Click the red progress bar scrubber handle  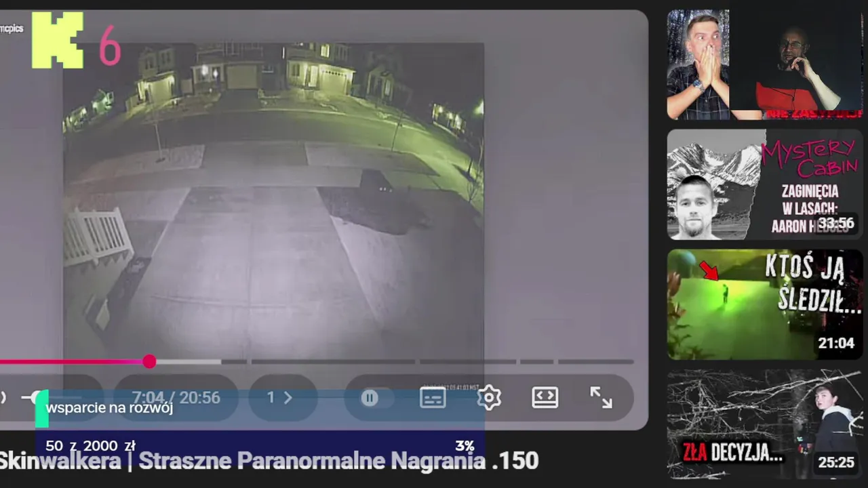point(149,362)
